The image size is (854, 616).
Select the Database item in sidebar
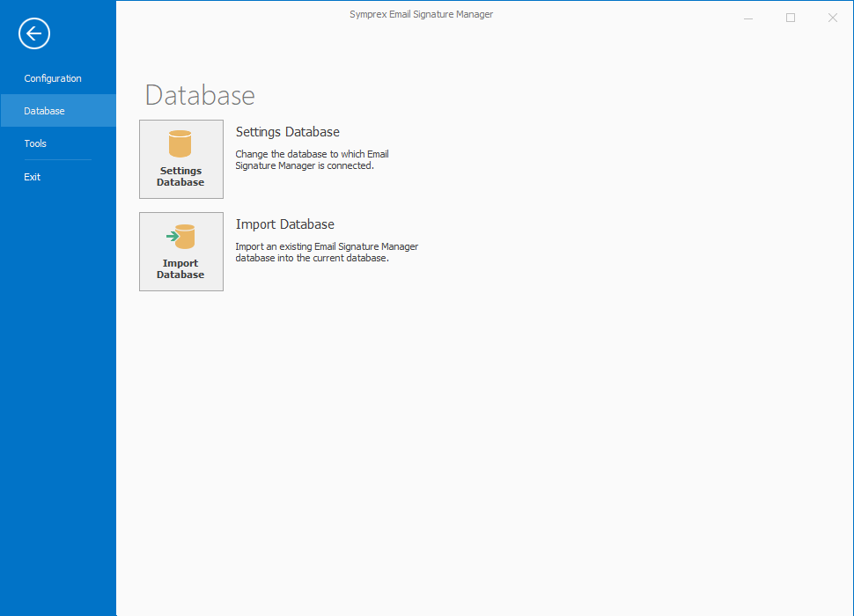click(x=44, y=111)
